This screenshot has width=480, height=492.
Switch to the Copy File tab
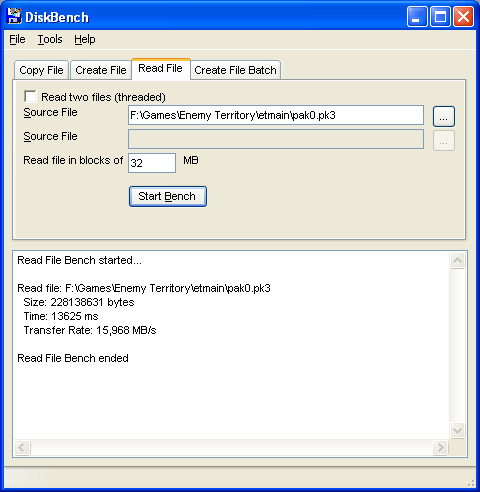coord(41,70)
